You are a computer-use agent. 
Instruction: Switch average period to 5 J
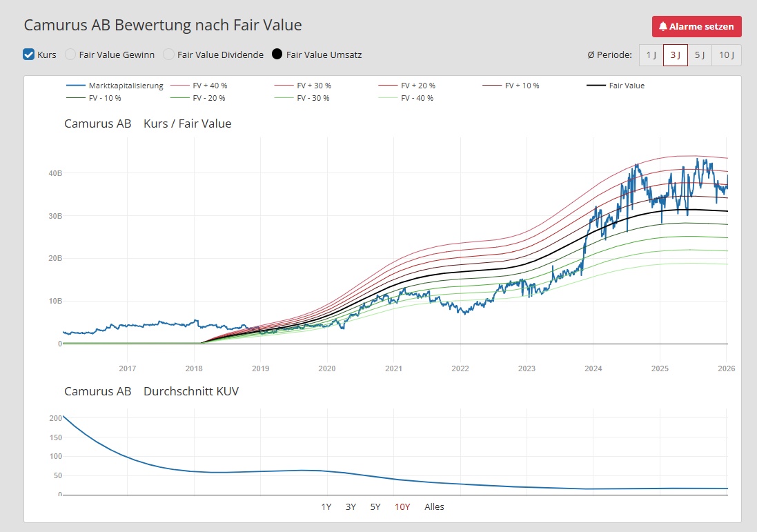[699, 55]
